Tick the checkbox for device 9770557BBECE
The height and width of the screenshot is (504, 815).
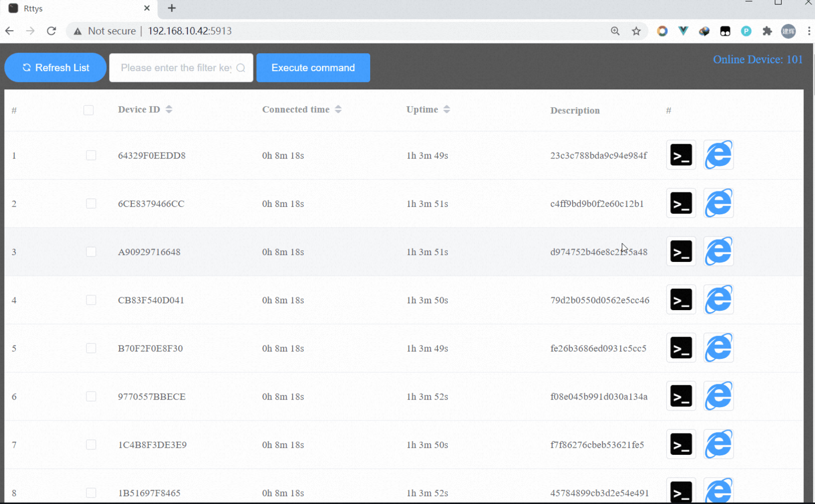(91, 396)
